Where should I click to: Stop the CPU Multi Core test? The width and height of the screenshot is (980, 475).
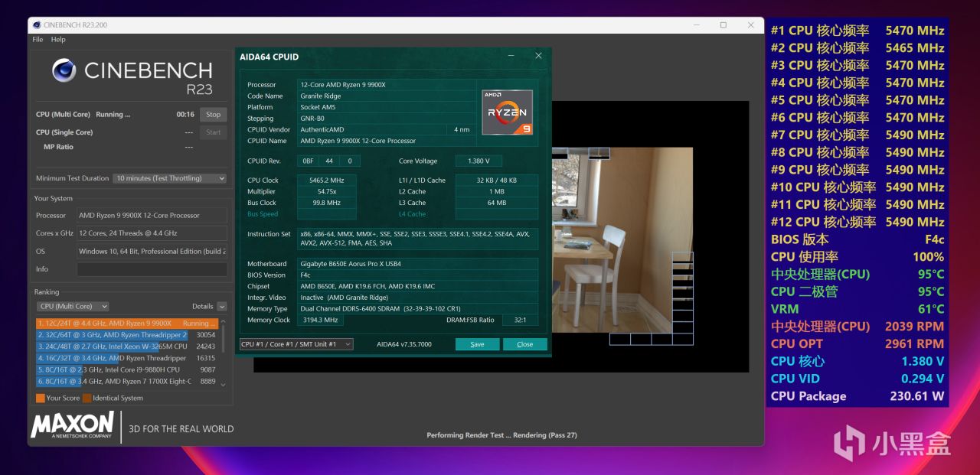click(214, 115)
